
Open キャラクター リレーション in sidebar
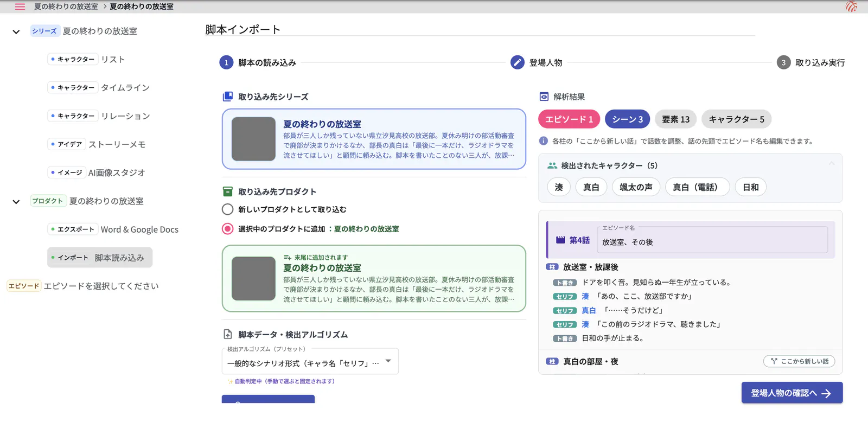tap(99, 116)
